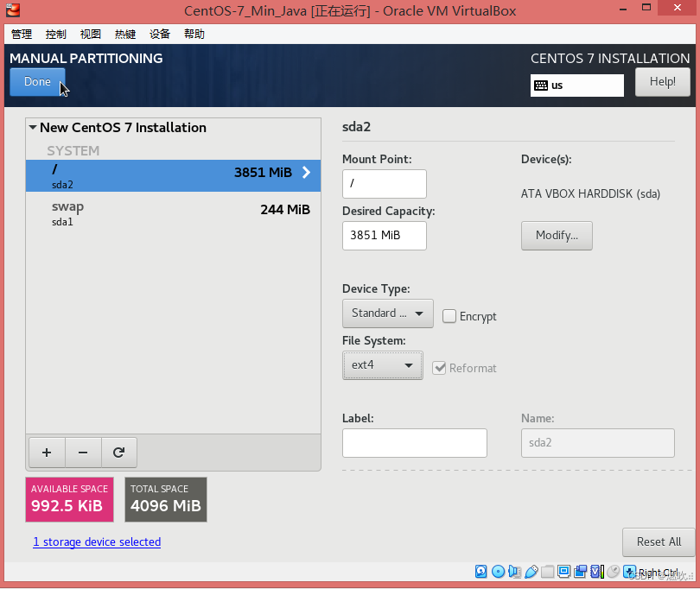The width and height of the screenshot is (700, 589).
Task: Click the USB devices status icon
Action: pyautogui.click(x=531, y=572)
